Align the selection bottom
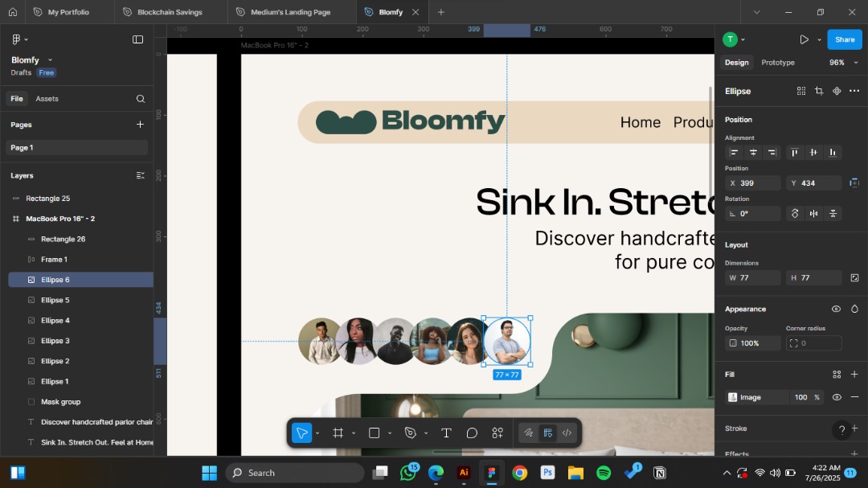This screenshot has width=868, height=488. [833, 152]
